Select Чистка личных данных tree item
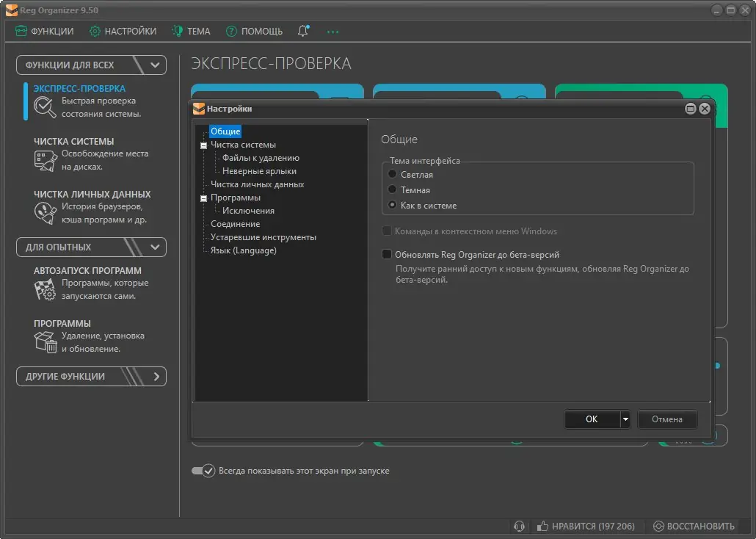 click(257, 184)
